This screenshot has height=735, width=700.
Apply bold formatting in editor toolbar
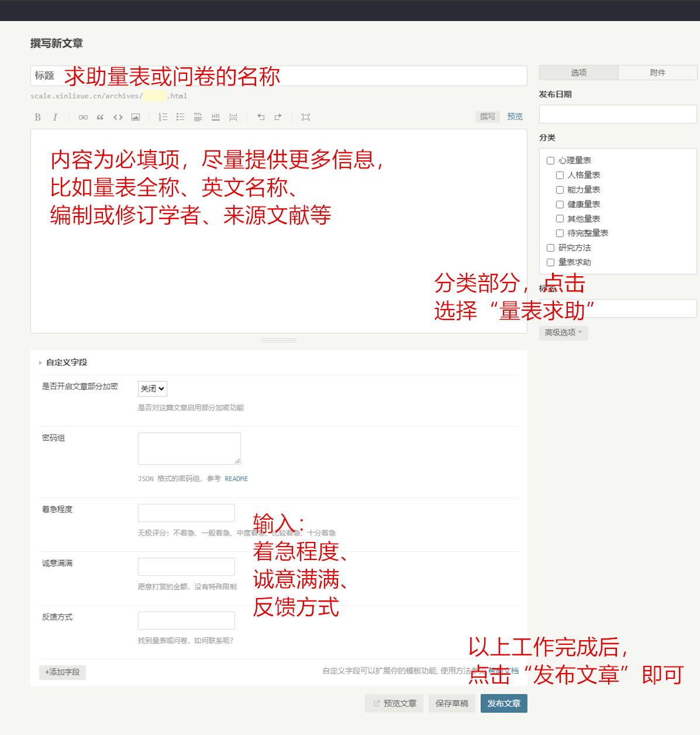point(38,117)
